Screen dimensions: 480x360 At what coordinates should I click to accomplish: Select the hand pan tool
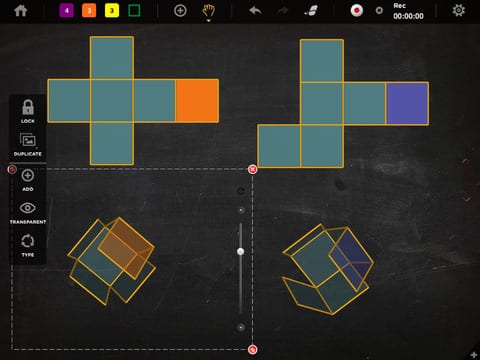pos(208,11)
